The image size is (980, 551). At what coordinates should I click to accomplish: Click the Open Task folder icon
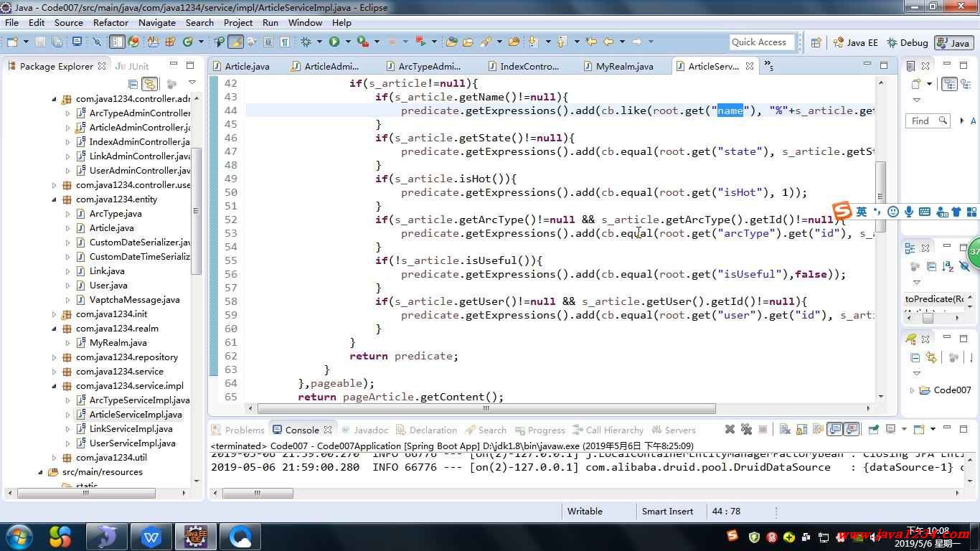click(468, 42)
